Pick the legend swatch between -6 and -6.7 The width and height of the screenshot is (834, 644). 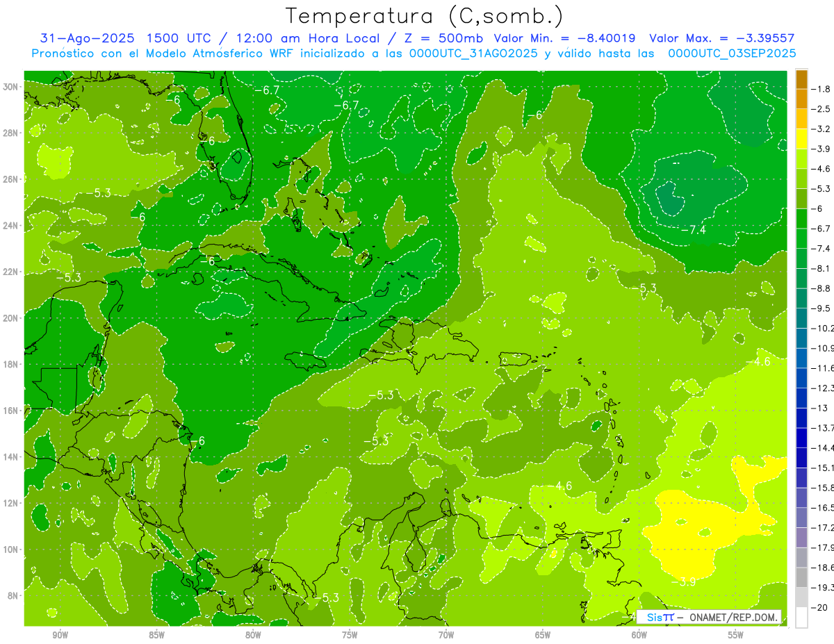(x=801, y=219)
